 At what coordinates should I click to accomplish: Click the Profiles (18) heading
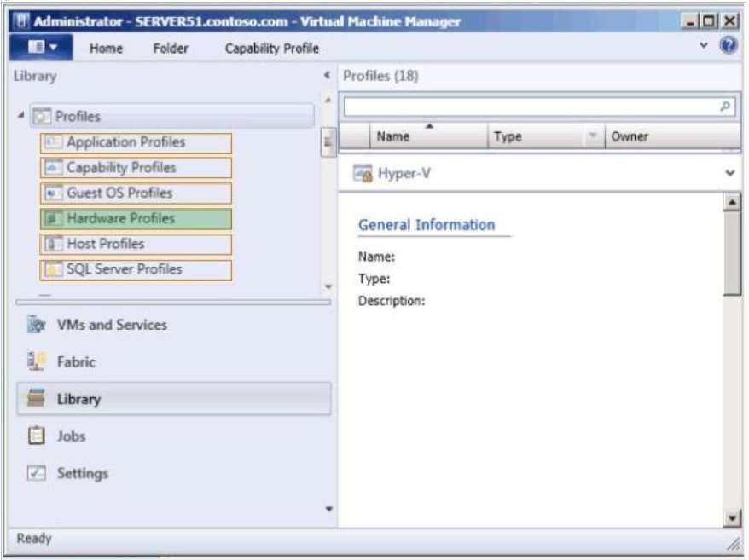(x=380, y=76)
